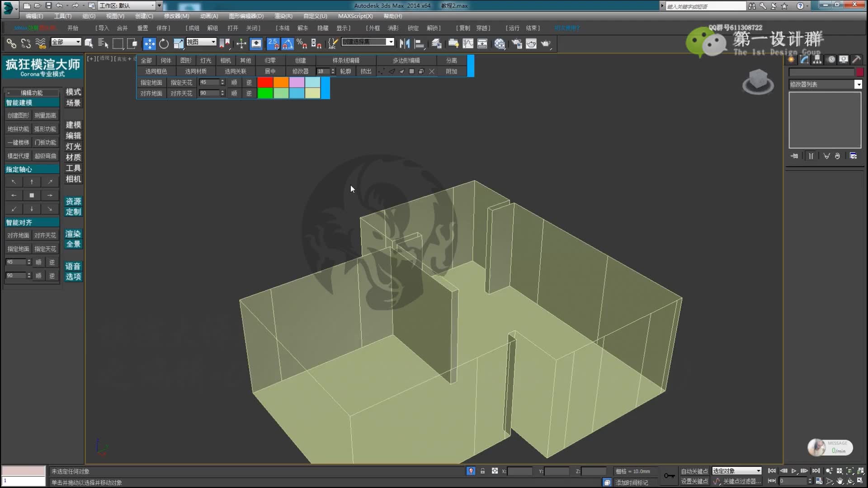Open the Rendered Frame Window icon
The width and height of the screenshot is (868, 488).
click(531, 43)
